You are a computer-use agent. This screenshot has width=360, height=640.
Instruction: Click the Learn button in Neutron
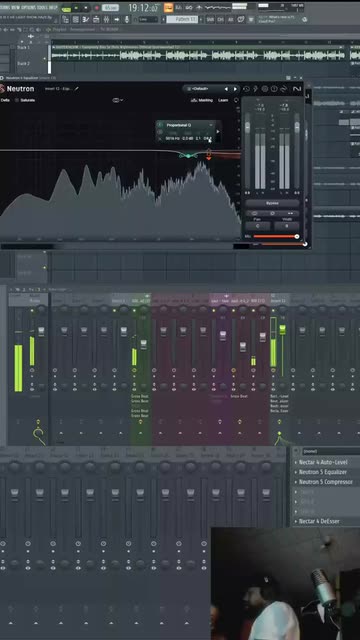[223, 100]
